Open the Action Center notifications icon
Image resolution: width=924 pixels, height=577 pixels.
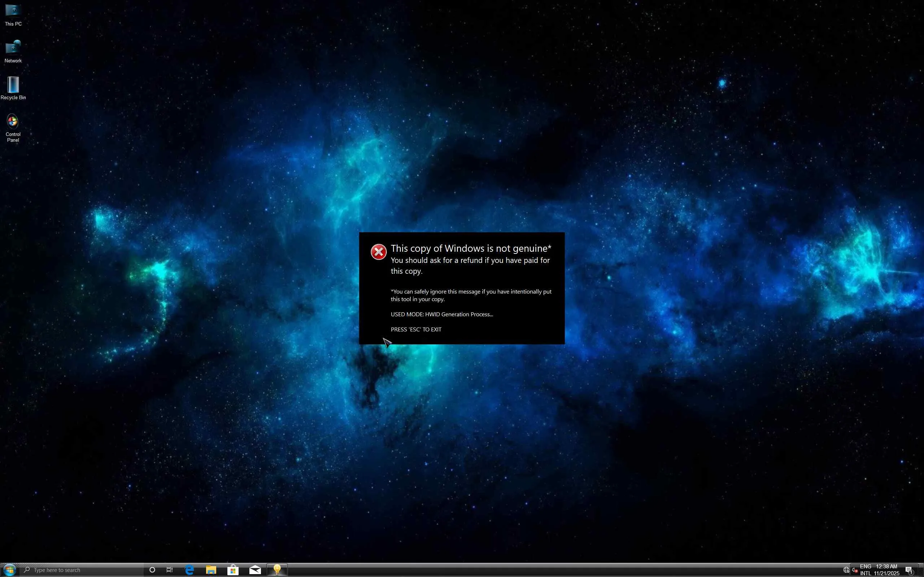[x=909, y=570]
